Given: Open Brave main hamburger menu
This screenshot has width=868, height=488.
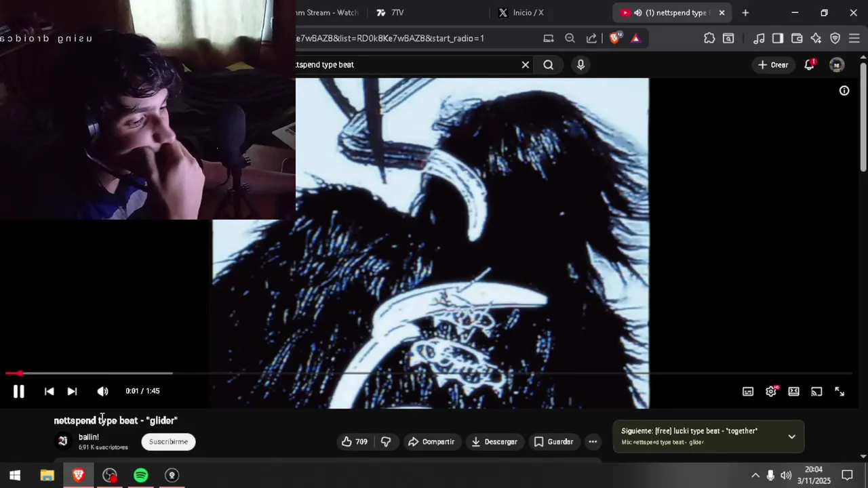Looking at the screenshot, I should point(854,39).
